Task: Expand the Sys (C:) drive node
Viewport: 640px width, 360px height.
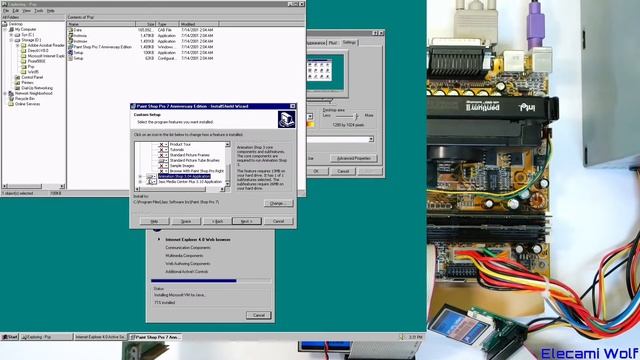Action: coord(11,35)
